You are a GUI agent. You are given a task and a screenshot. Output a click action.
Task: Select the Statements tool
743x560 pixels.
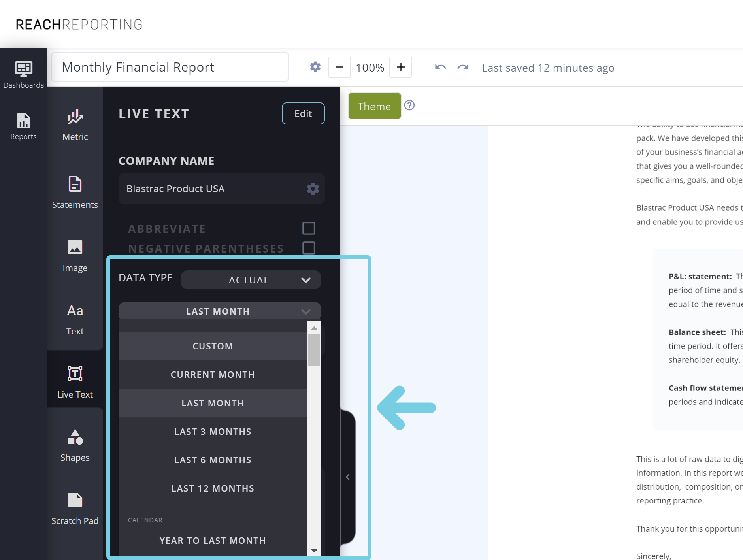point(75,192)
